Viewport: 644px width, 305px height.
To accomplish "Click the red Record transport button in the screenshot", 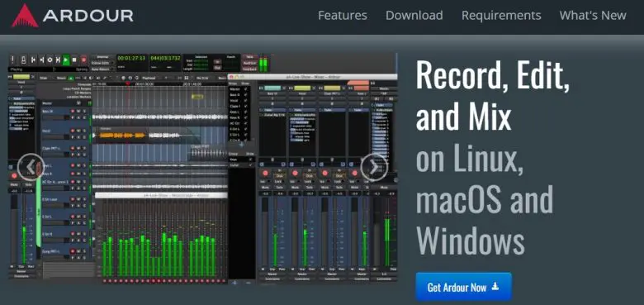I will [83, 60].
